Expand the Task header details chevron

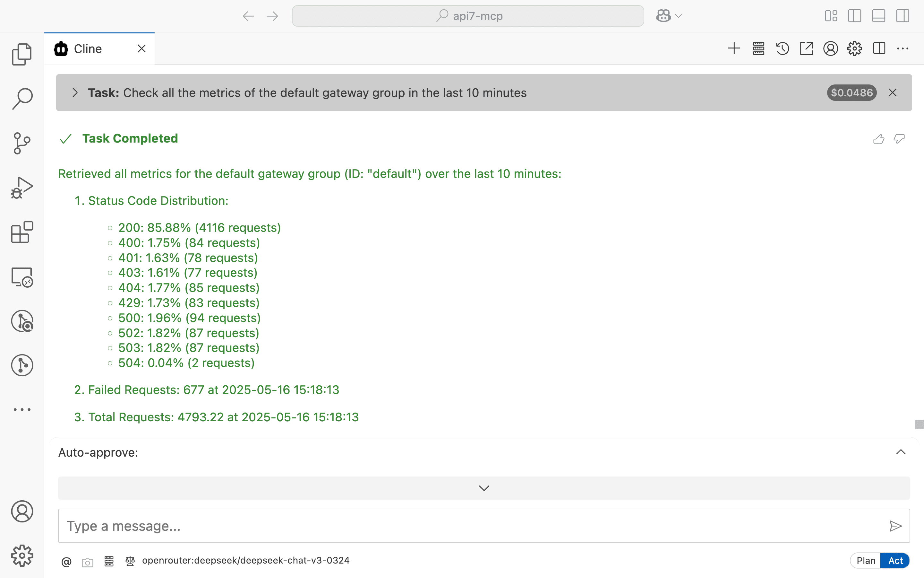75,92
